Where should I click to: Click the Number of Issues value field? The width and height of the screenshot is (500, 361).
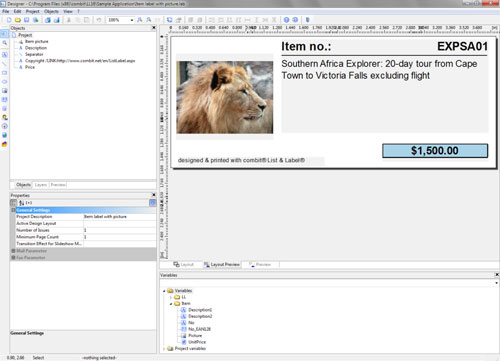[x=119, y=230]
